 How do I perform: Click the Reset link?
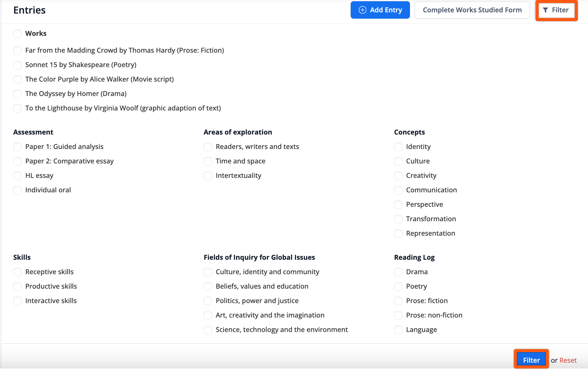click(x=568, y=360)
